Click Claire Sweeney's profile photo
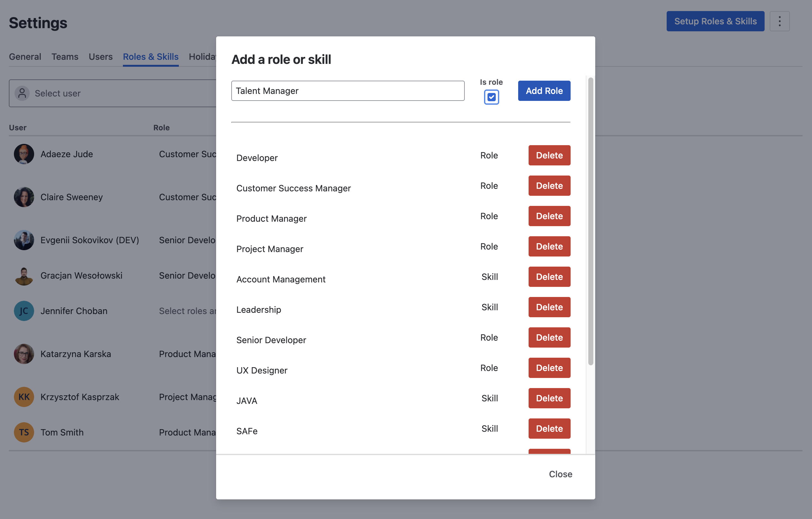The height and width of the screenshot is (519, 812). click(x=24, y=197)
